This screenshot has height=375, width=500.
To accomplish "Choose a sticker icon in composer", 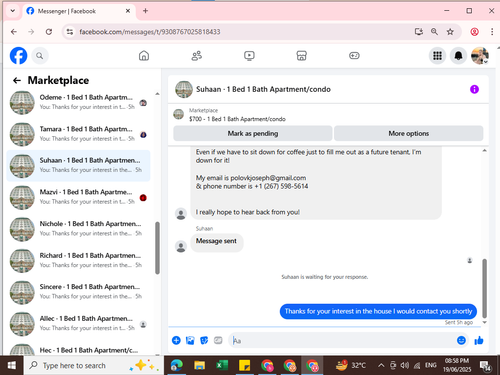I will 204,340.
